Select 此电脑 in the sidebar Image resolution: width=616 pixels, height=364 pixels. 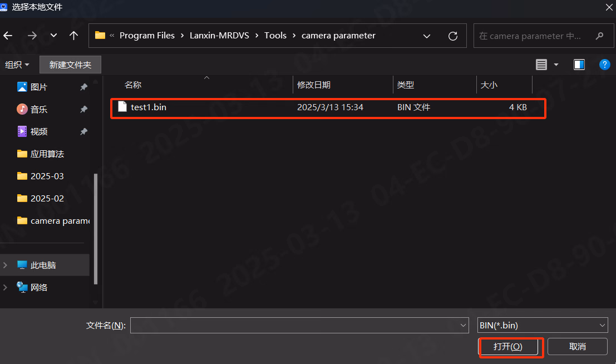[x=43, y=265]
